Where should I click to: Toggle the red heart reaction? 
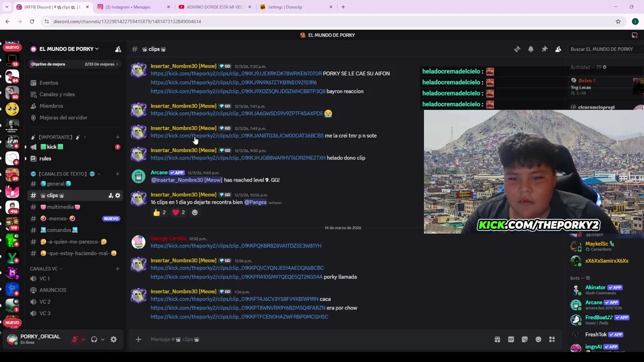coord(179,213)
